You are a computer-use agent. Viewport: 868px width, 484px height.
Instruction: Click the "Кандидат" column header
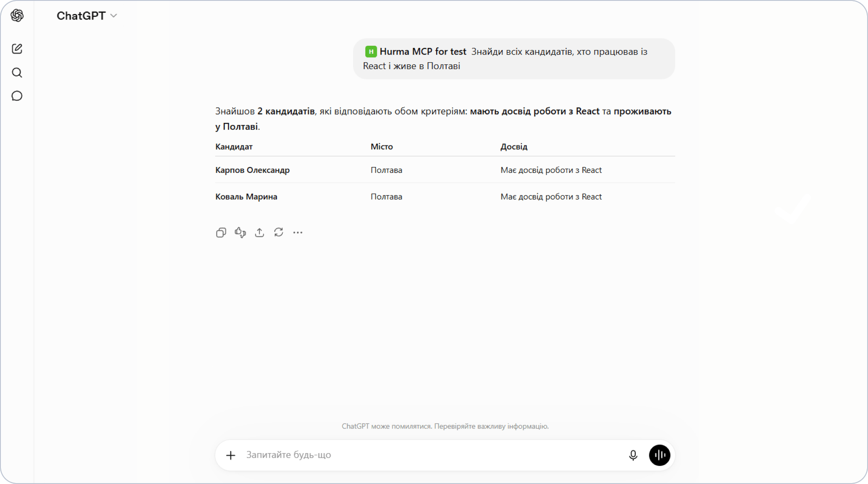pos(234,147)
